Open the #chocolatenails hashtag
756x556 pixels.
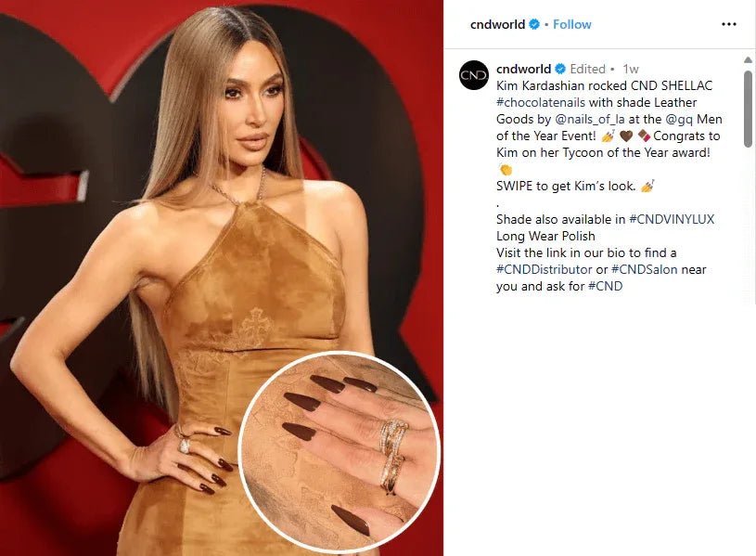tap(541, 102)
